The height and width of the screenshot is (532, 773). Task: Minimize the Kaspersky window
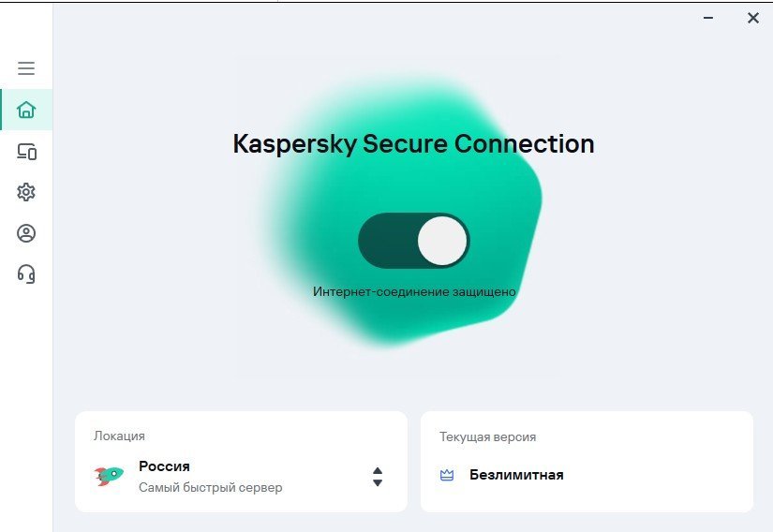click(709, 18)
